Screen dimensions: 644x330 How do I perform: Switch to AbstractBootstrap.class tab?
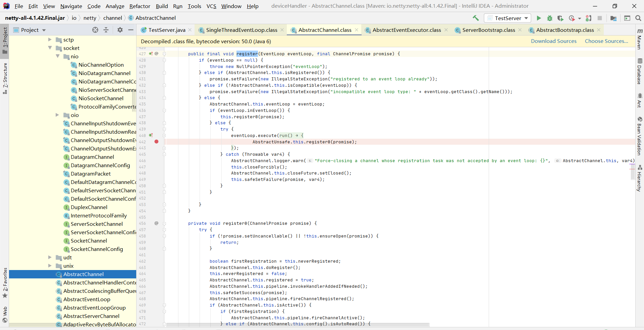point(565,30)
